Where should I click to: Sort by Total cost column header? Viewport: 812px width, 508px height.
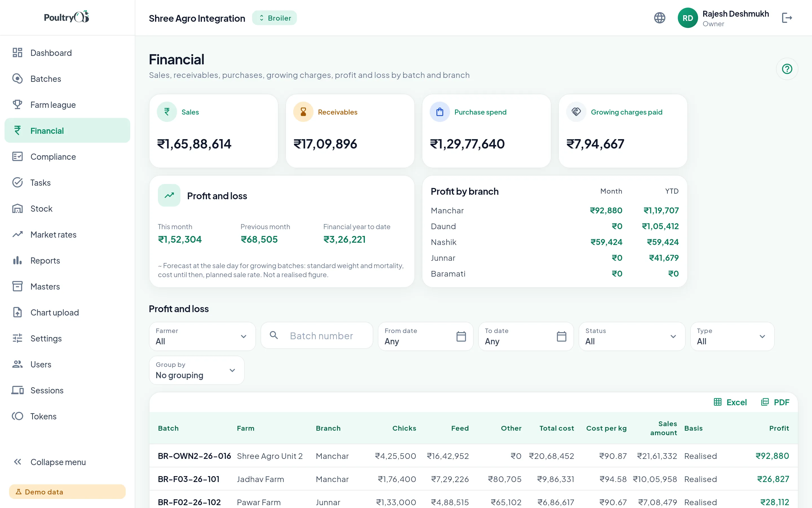557,428
